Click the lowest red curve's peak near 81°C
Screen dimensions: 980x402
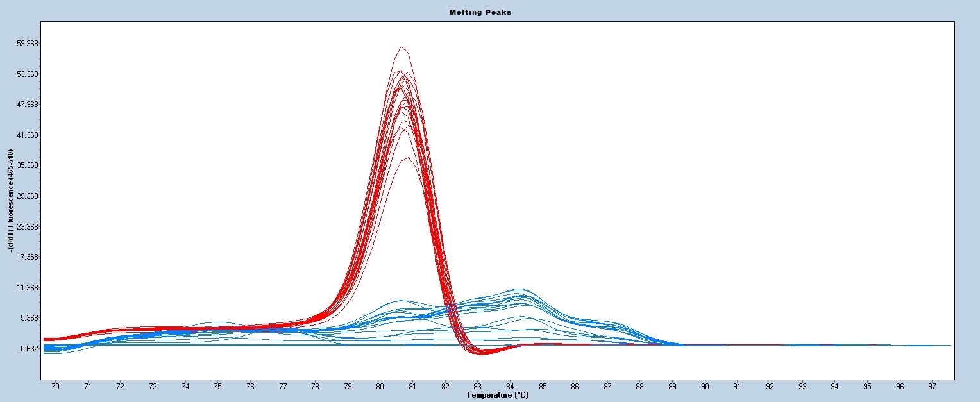403,158
